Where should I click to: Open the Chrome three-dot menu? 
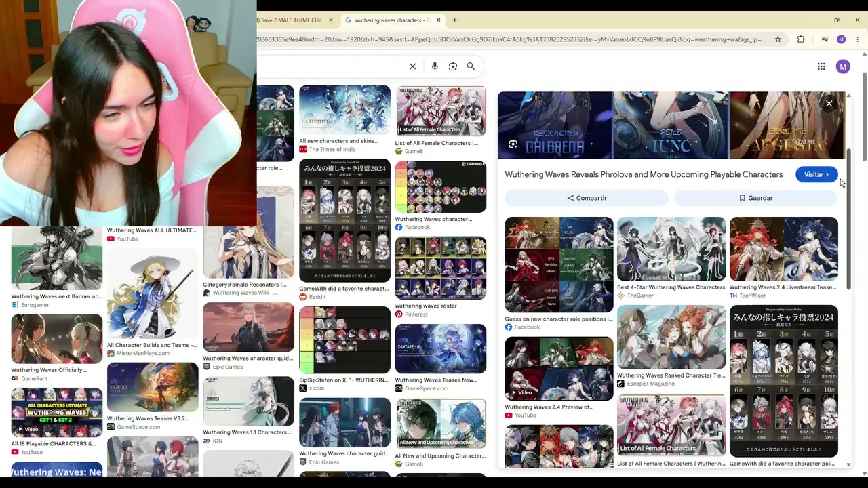857,39
